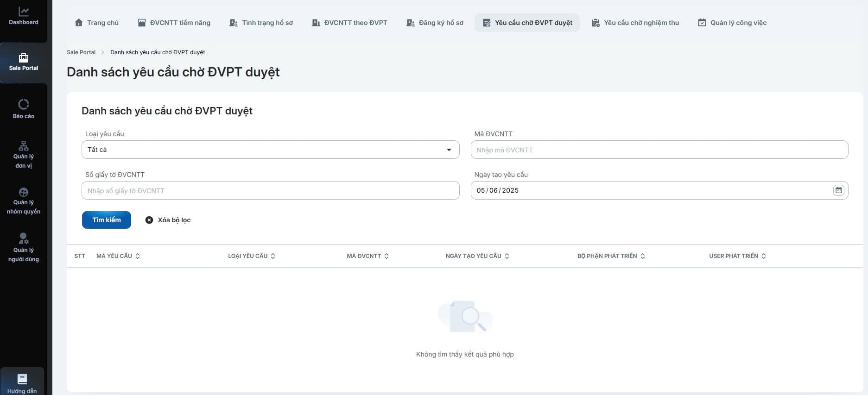Image resolution: width=868 pixels, height=395 pixels.
Task: Click Xóa bộ lọc to clear filters
Action: coord(168,220)
